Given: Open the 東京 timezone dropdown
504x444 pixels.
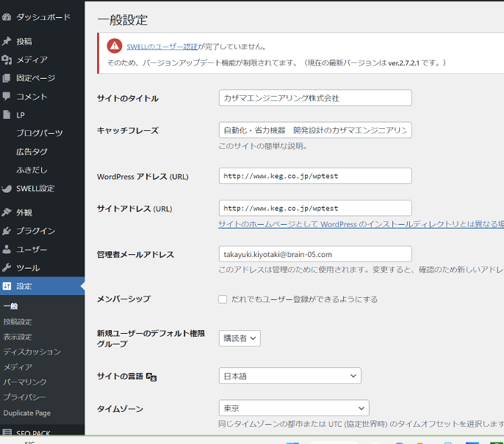Looking at the screenshot, I should click(294, 408).
